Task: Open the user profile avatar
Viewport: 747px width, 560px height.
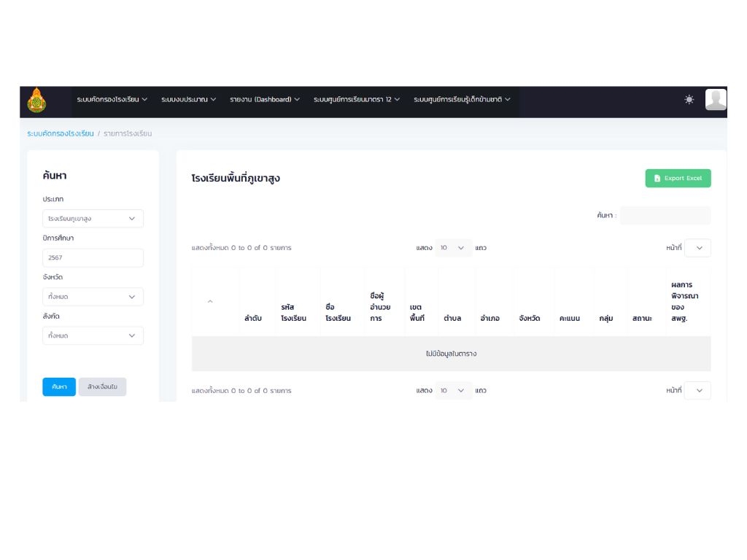Action: coord(716,100)
